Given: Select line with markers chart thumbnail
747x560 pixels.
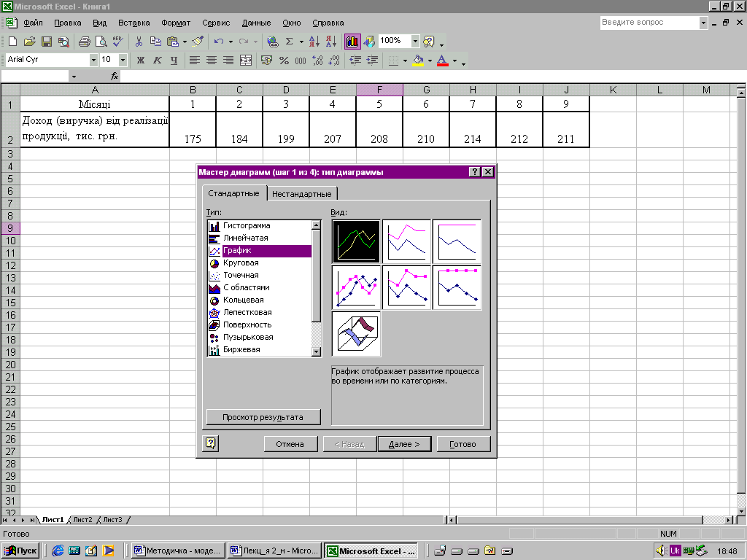Looking at the screenshot, I should pyautogui.click(x=356, y=287).
